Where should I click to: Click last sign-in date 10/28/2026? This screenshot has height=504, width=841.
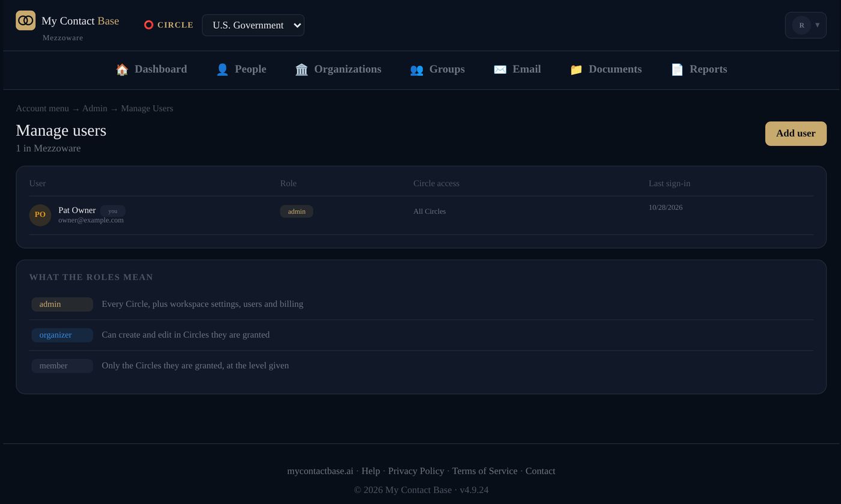(666, 207)
